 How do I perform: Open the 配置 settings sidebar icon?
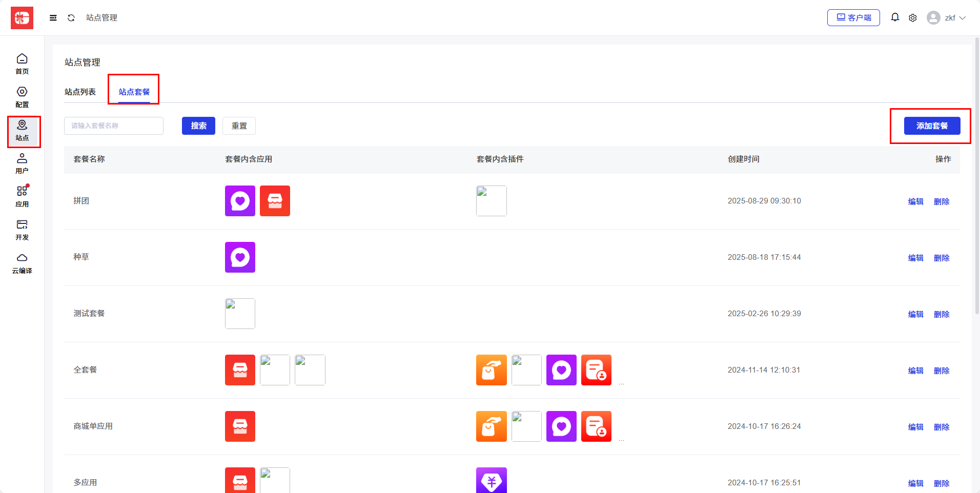pyautogui.click(x=22, y=97)
